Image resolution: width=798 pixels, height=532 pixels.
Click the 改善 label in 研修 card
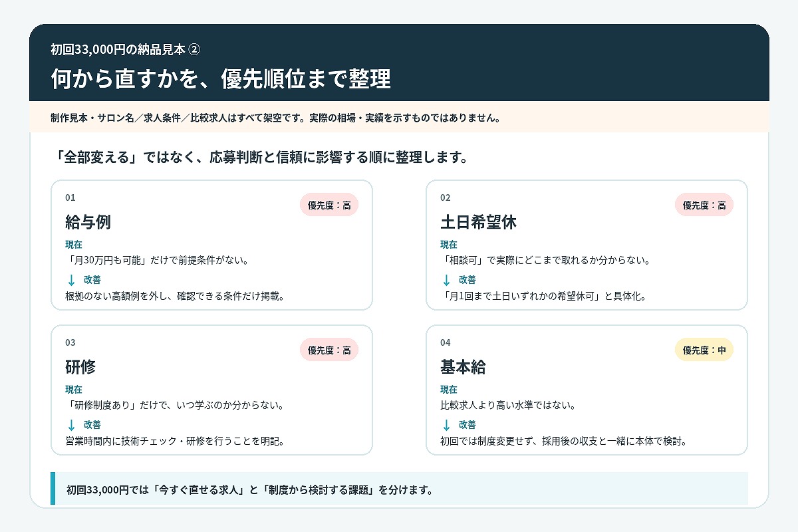coord(92,425)
